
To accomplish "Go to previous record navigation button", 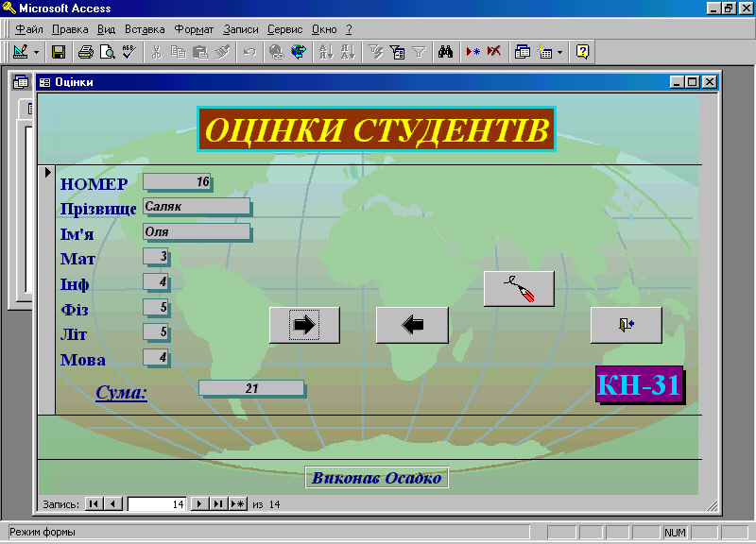I will [113, 504].
